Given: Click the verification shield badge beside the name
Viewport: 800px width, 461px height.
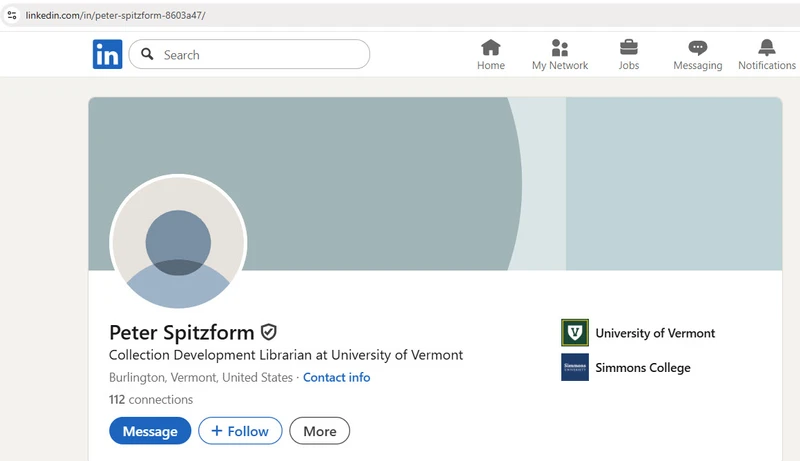Looking at the screenshot, I should [x=269, y=332].
